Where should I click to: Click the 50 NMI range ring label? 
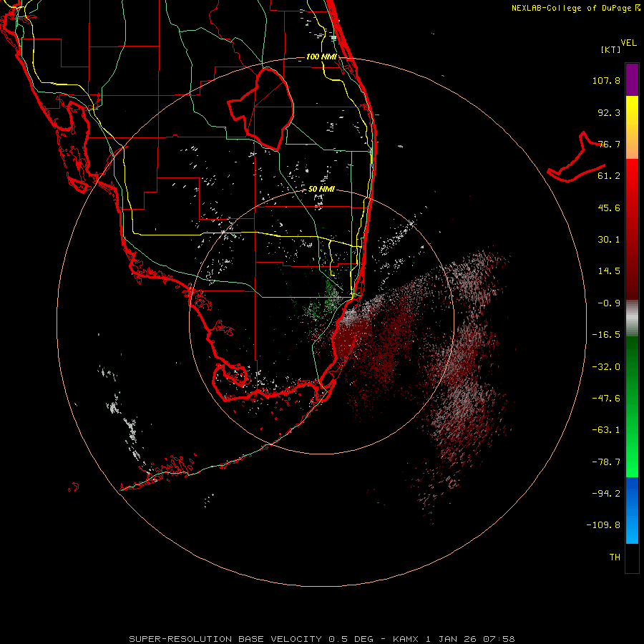click(x=321, y=189)
